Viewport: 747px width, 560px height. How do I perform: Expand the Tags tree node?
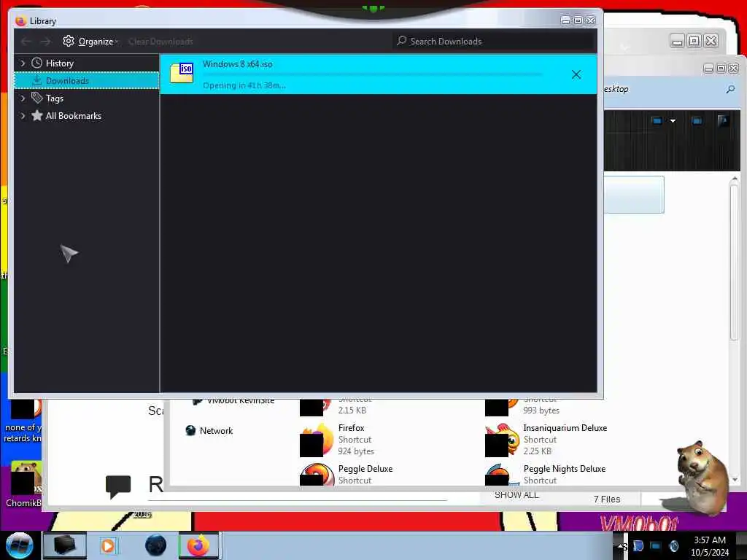[x=23, y=98]
